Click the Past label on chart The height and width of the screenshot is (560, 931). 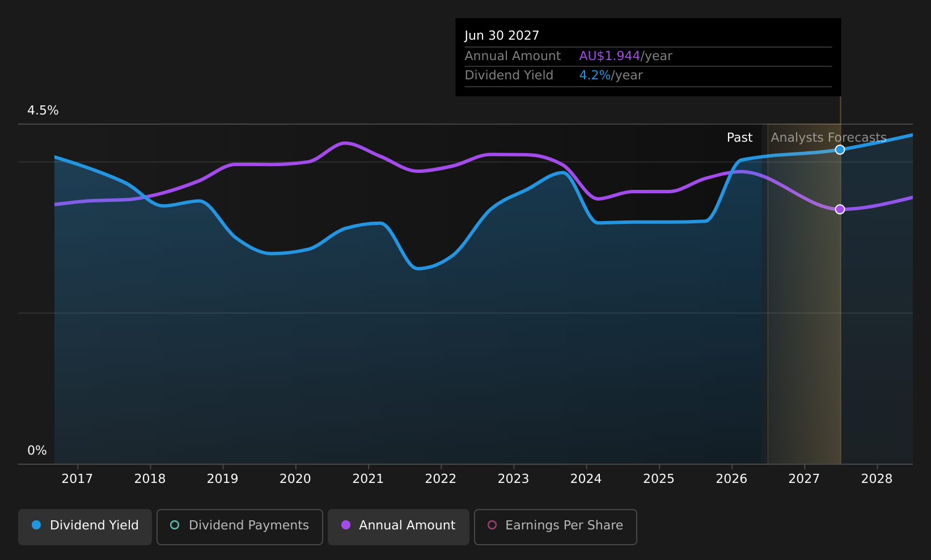739,138
